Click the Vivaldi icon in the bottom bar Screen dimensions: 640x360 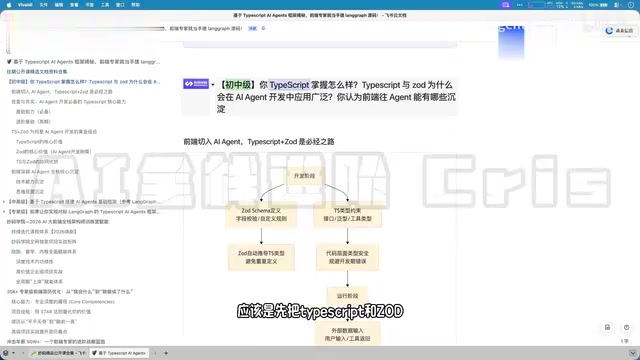click(x=6, y=353)
